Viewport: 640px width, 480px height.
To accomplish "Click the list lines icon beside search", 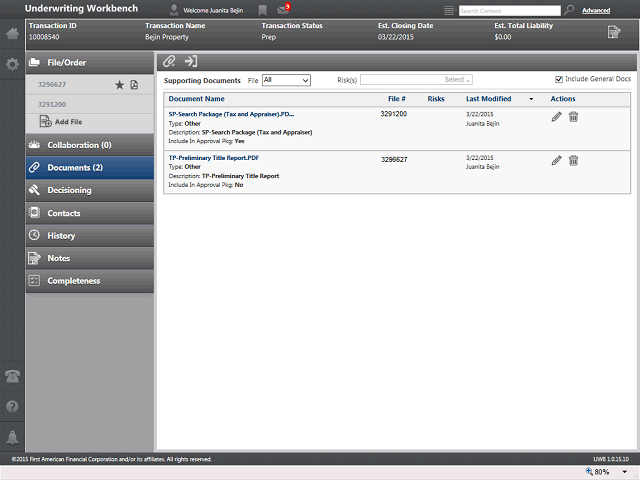I will point(449,11).
